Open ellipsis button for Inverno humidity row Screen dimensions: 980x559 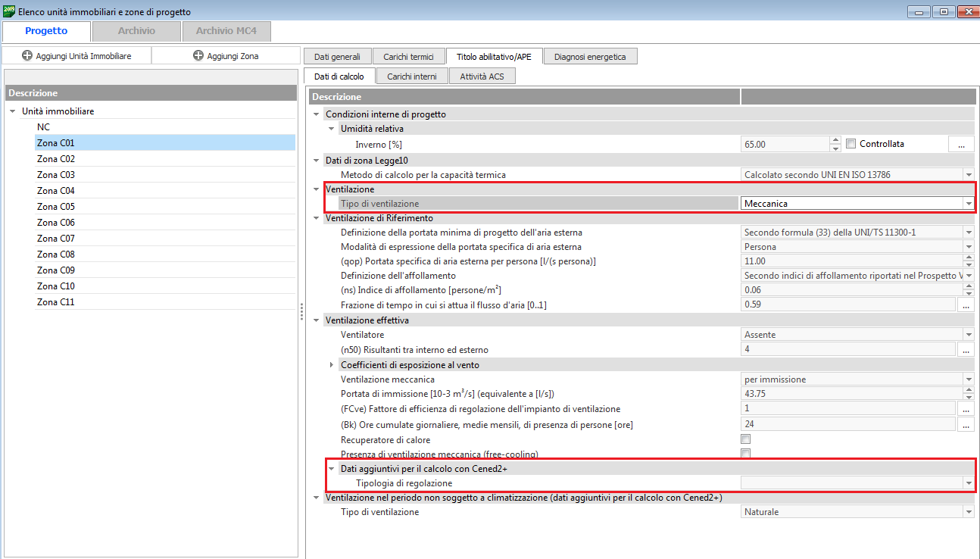[x=960, y=144]
